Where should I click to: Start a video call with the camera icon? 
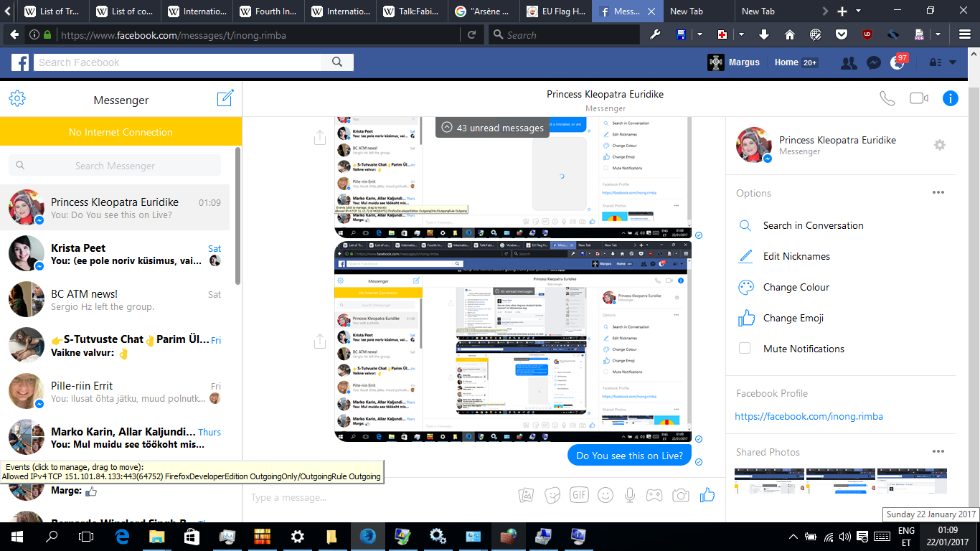tap(919, 98)
